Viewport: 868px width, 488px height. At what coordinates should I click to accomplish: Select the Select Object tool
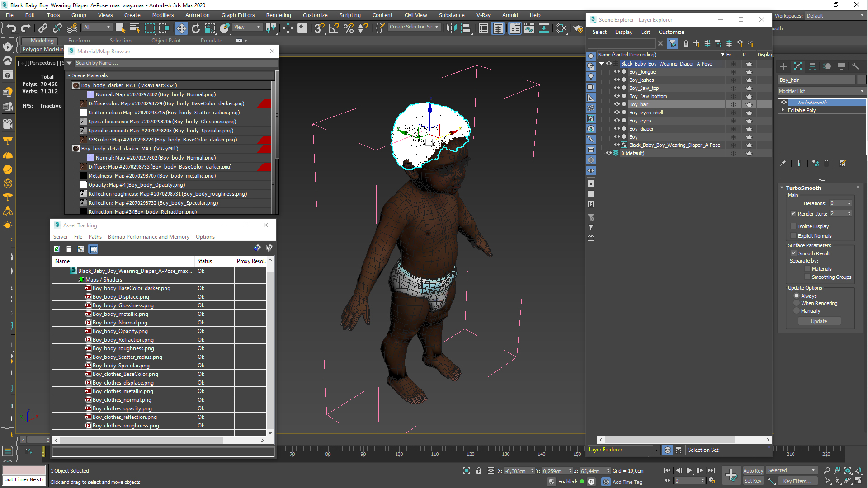(120, 28)
